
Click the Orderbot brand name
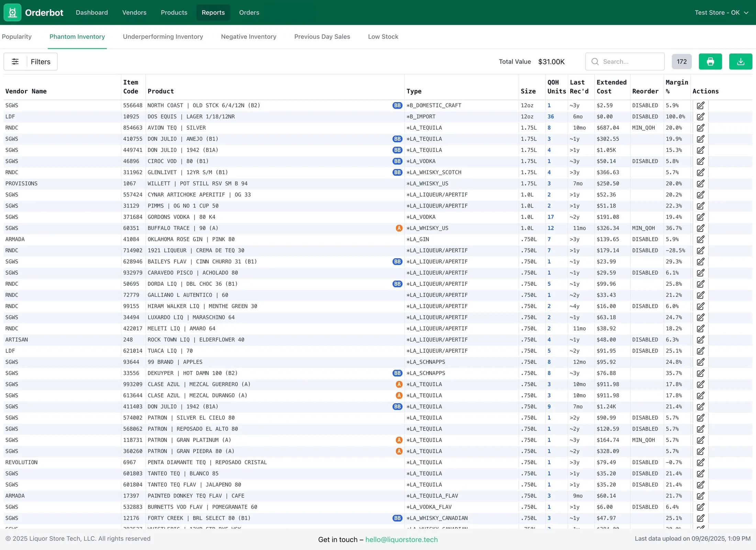click(44, 13)
